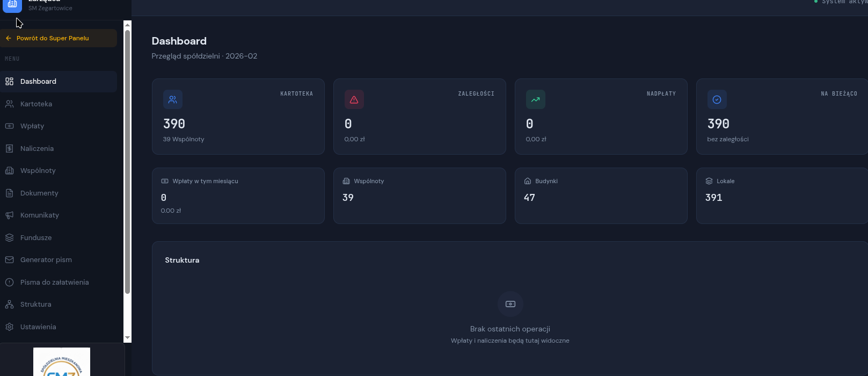The height and width of the screenshot is (376, 868).
Task: Click the cooperative logo thumbnail in sidebar
Action: (62, 361)
